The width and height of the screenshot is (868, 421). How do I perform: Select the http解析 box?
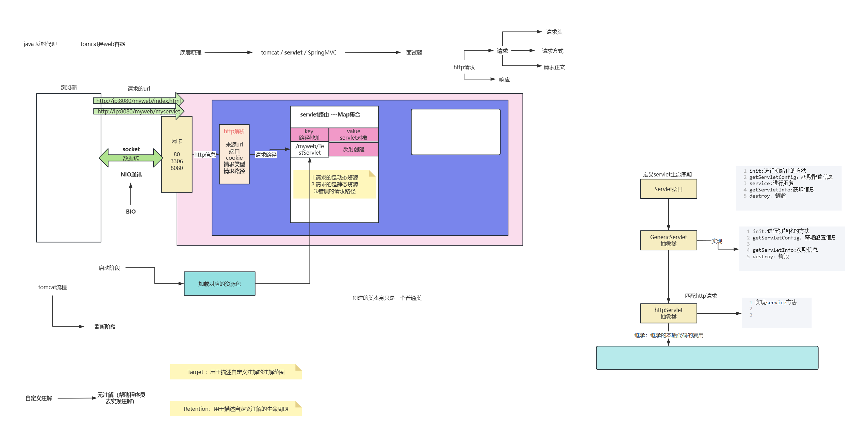234,154
